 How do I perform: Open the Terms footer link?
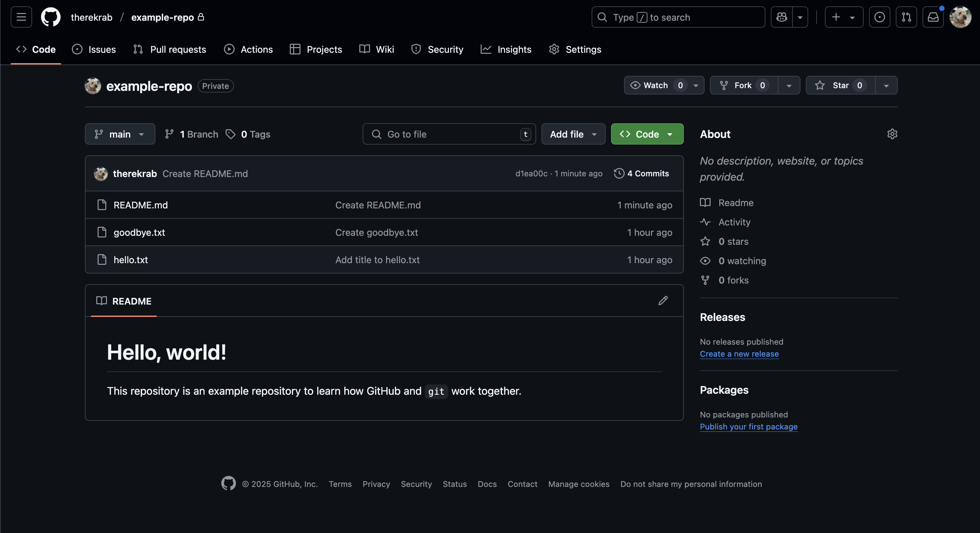click(340, 484)
